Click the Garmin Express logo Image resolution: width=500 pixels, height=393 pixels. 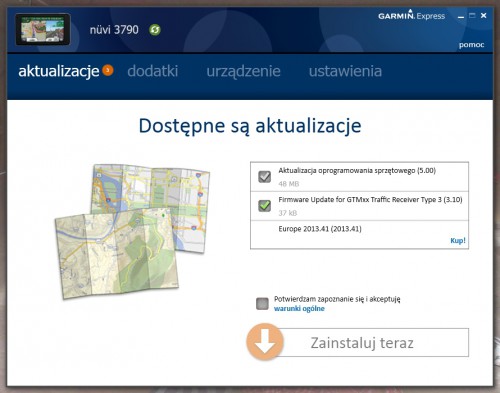click(412, 15)
